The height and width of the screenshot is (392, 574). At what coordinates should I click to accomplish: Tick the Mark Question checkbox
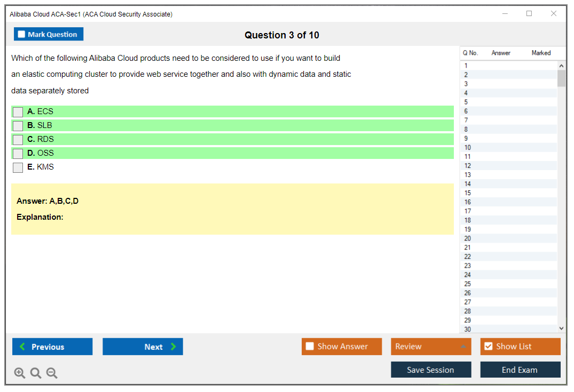coord(22,34)
